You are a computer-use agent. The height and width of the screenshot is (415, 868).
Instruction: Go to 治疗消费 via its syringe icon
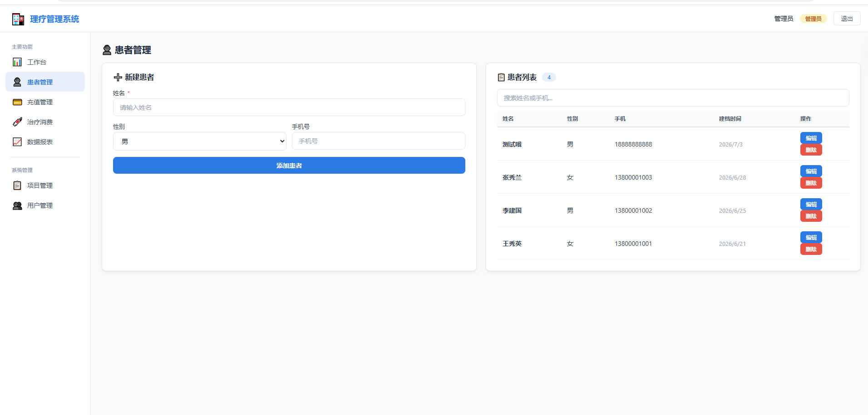pos(17,122)
